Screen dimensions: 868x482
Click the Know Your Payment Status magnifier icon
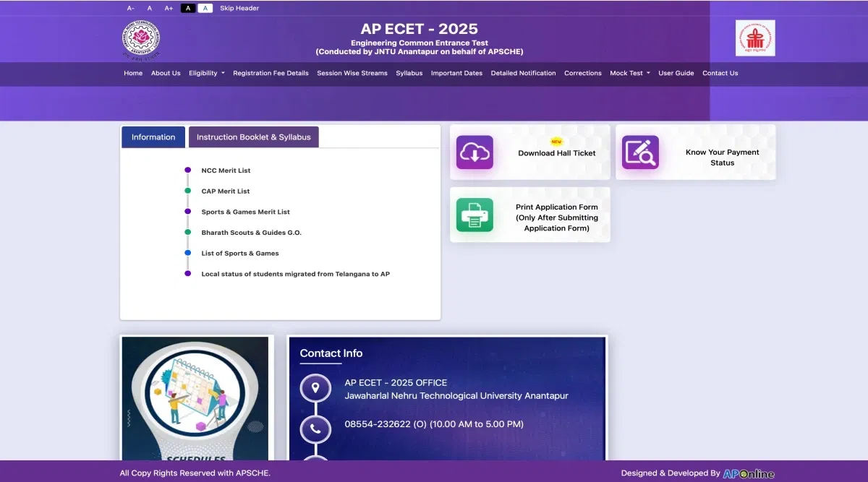[640, 152]
